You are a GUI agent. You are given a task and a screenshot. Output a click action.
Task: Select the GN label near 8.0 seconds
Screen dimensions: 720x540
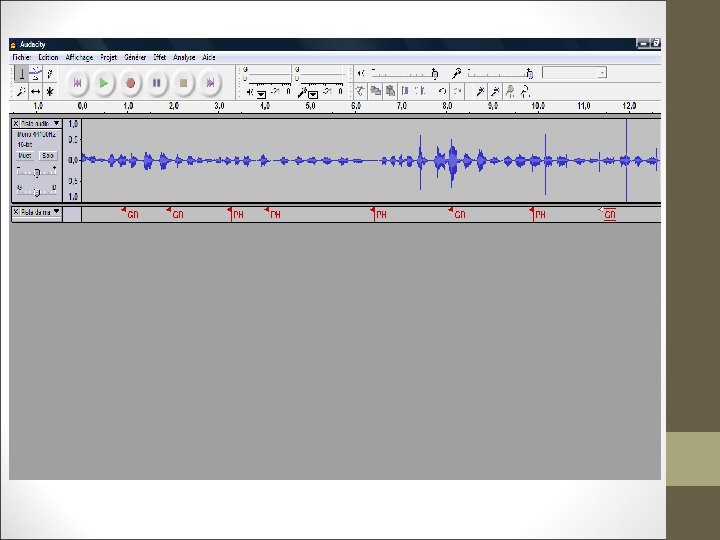coord(460,214)
